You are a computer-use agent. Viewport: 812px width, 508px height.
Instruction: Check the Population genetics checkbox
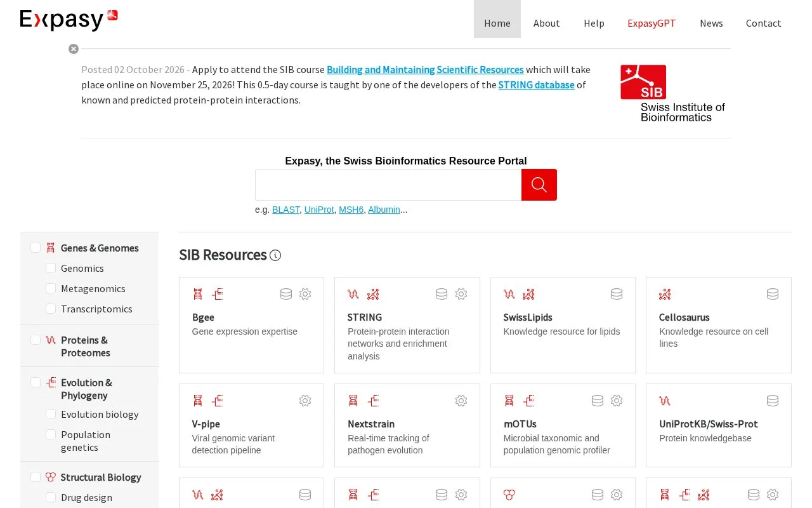pyautogui.click(x=51, y=434)
